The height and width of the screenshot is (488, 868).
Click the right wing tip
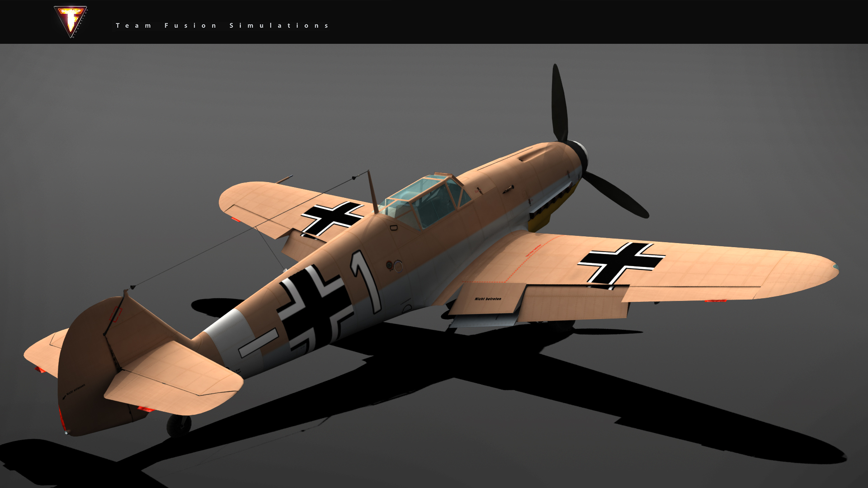pyautogui.click(x=827, y=267)
